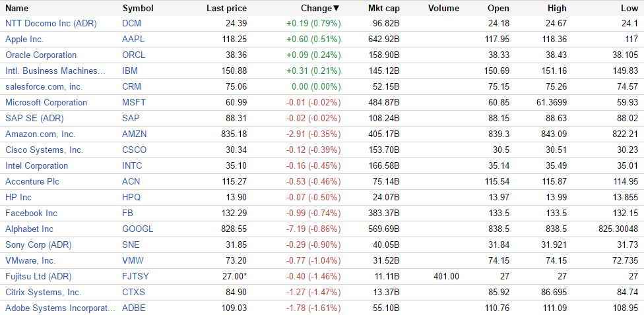Click the ADBE ticker symbol

[134, 308]
